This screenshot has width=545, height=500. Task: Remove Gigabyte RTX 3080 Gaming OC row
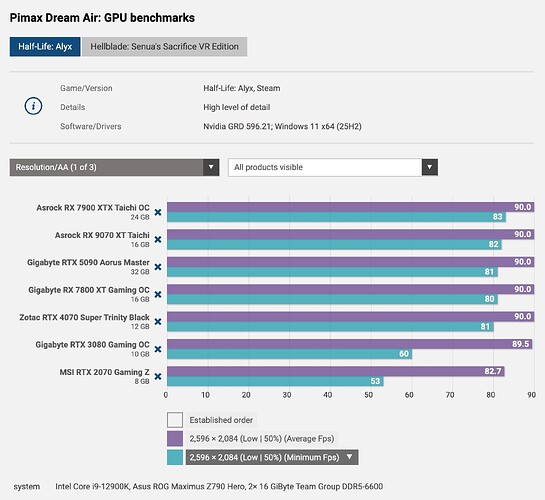click(158, 349)
